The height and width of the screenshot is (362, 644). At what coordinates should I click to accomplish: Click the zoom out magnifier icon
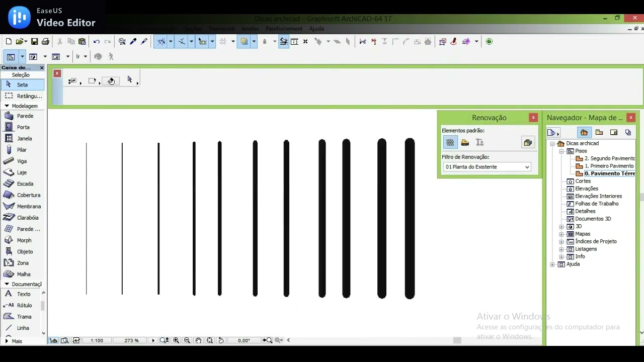(x=187, y=340)
